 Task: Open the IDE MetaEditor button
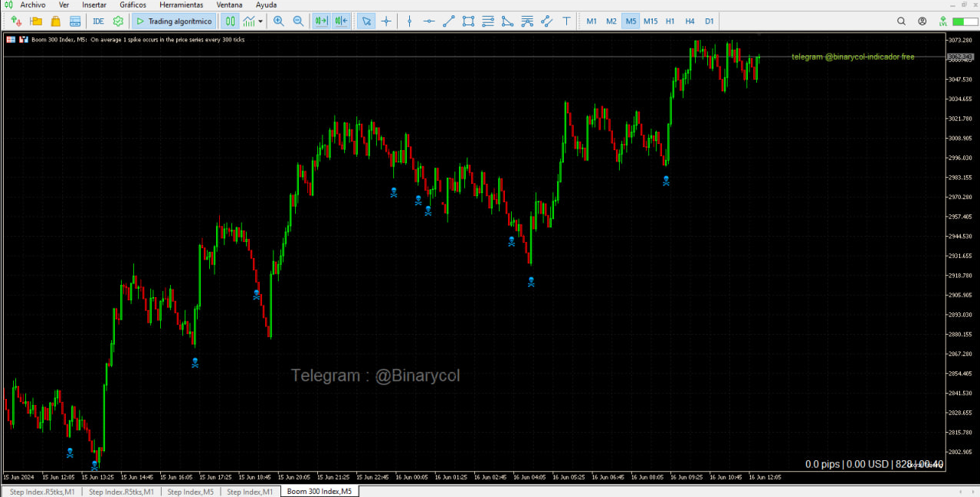tap(98, 21)
